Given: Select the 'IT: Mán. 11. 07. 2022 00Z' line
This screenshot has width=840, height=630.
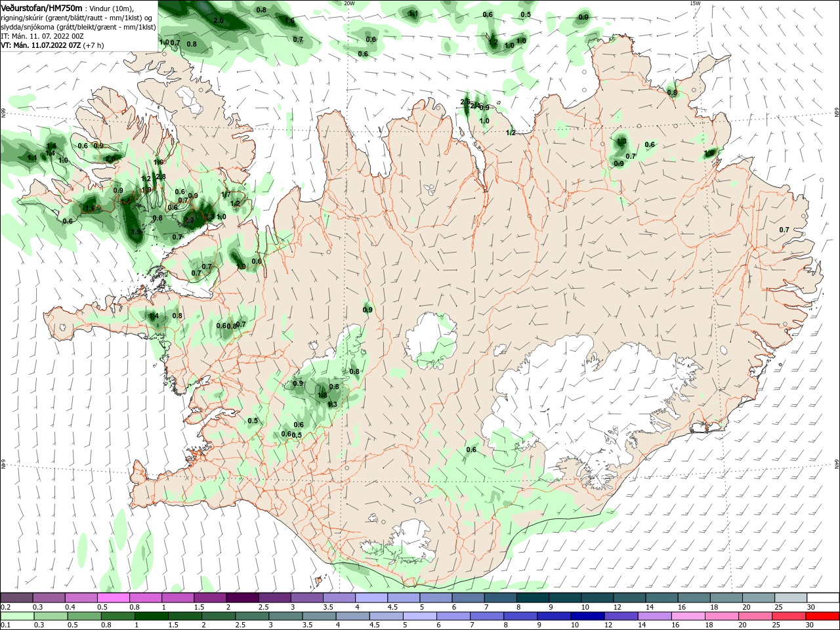Looking at the screenshot, I should pos(41,36).
